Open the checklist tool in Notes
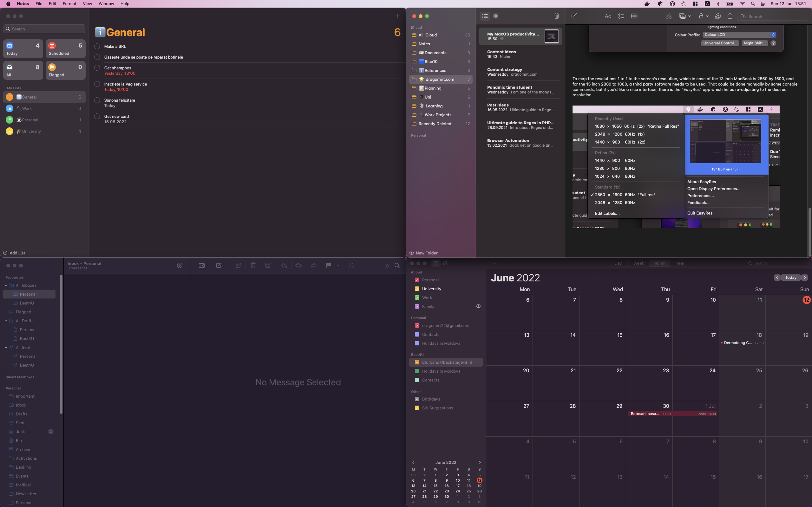The image size is (812, 507). [621, 16]
